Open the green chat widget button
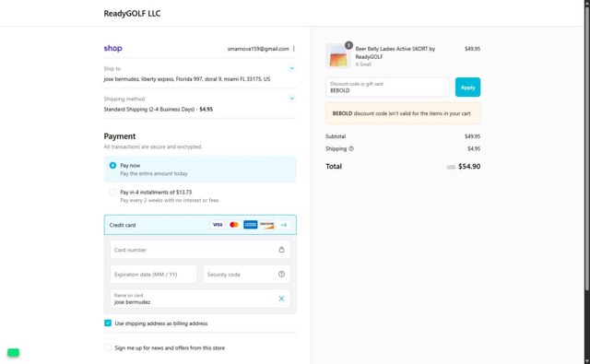The height and width of the screenshot is (364, 590). pyautogui.click(x=13, y=352)
